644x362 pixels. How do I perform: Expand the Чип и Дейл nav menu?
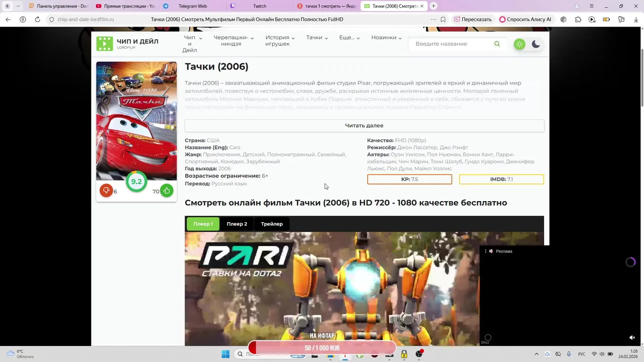(x=192, y=44)
